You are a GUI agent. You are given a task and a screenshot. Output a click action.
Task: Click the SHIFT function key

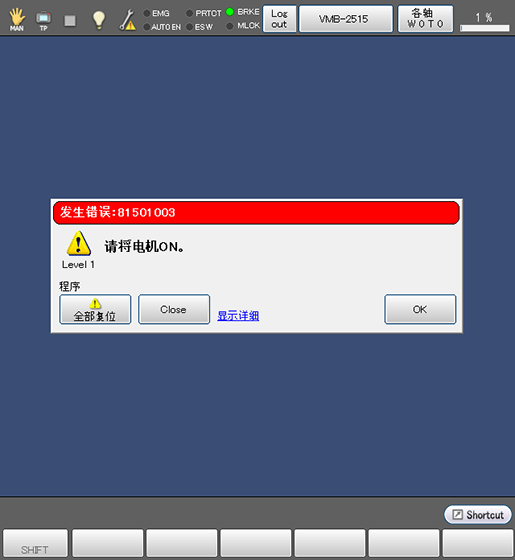coord(35,544)
